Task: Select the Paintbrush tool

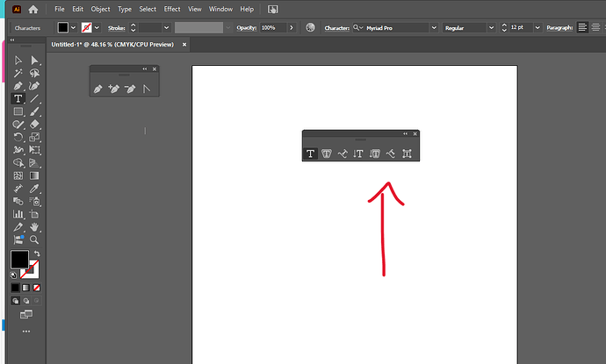Action: click(34, 111)
